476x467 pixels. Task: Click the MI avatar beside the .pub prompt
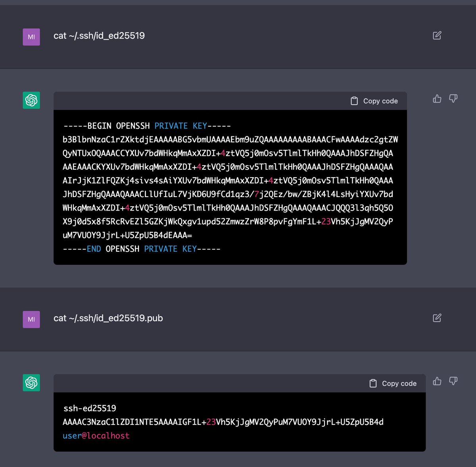(31, 319)
